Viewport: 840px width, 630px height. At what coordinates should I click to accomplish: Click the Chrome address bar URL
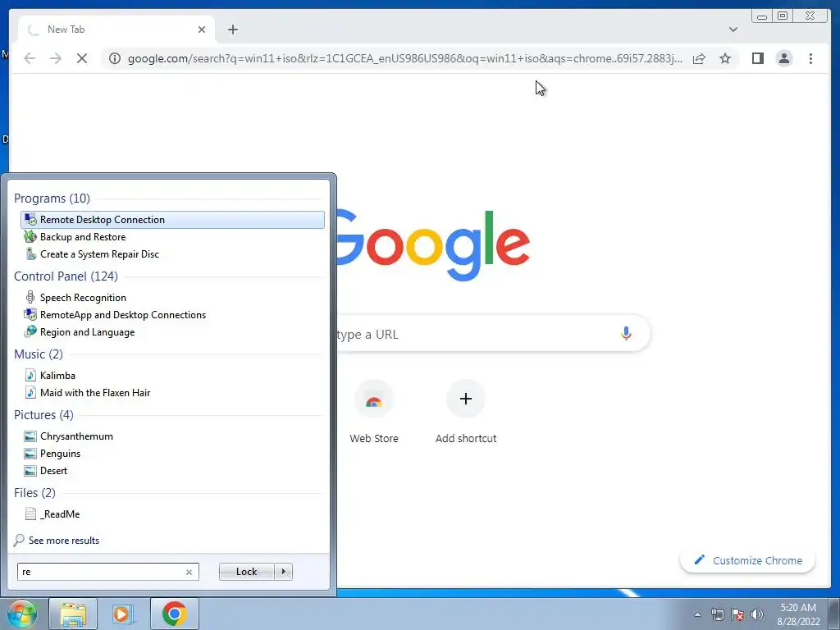pyautogui.click(x=404, y=58)
